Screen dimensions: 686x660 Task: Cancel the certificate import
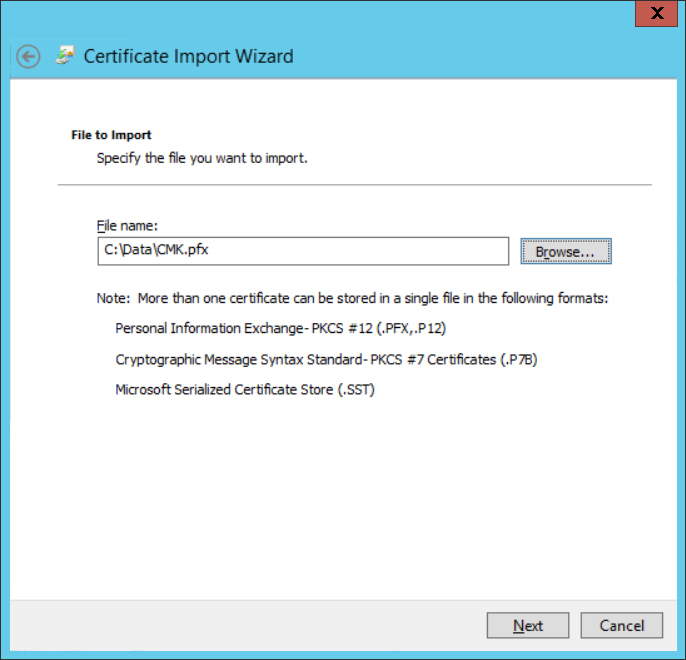tap(621, 625)
